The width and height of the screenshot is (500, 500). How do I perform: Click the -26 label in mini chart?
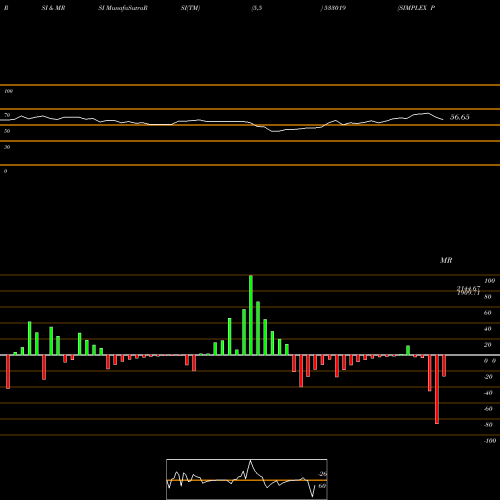click(x=322, y=474)
